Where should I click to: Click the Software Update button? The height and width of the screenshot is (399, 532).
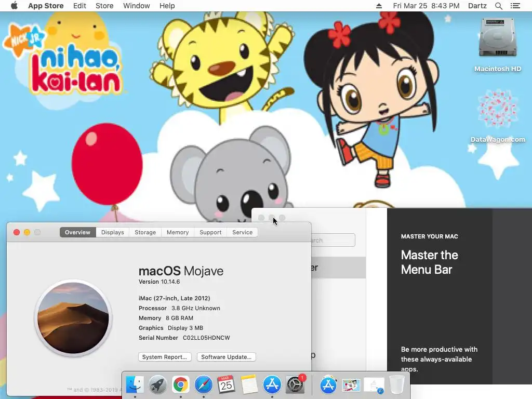click(227, 357)
